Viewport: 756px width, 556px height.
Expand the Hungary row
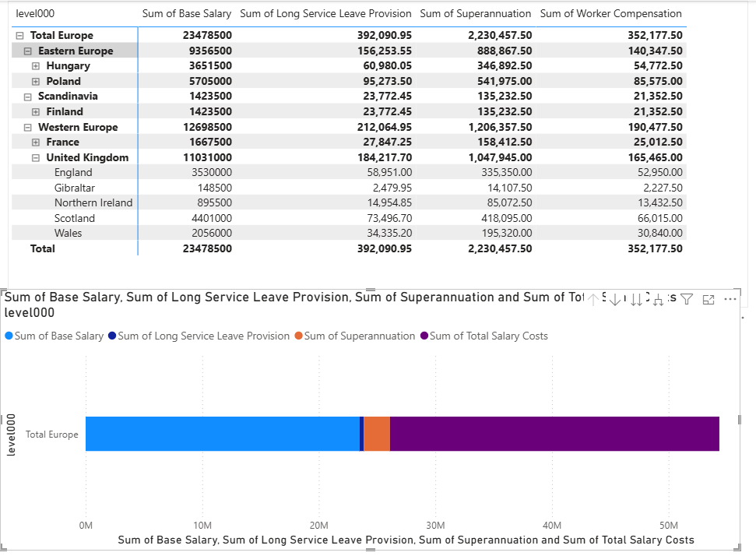(36, 66)
